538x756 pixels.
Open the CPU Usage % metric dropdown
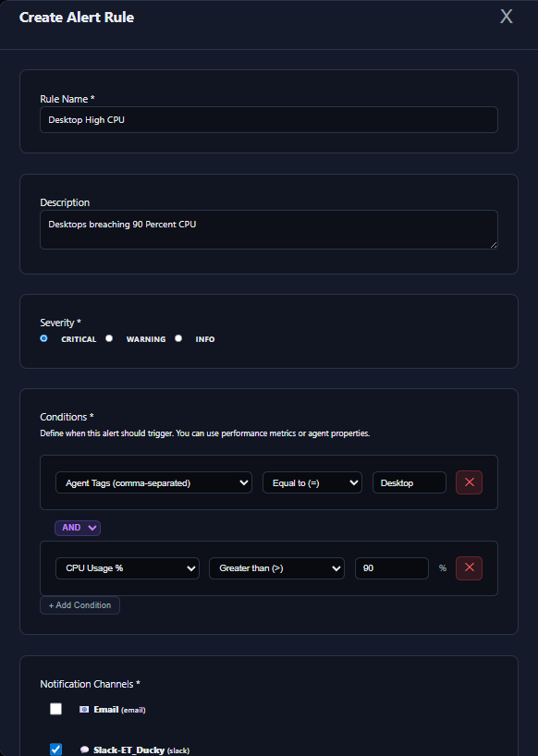[x=127, y=567]
